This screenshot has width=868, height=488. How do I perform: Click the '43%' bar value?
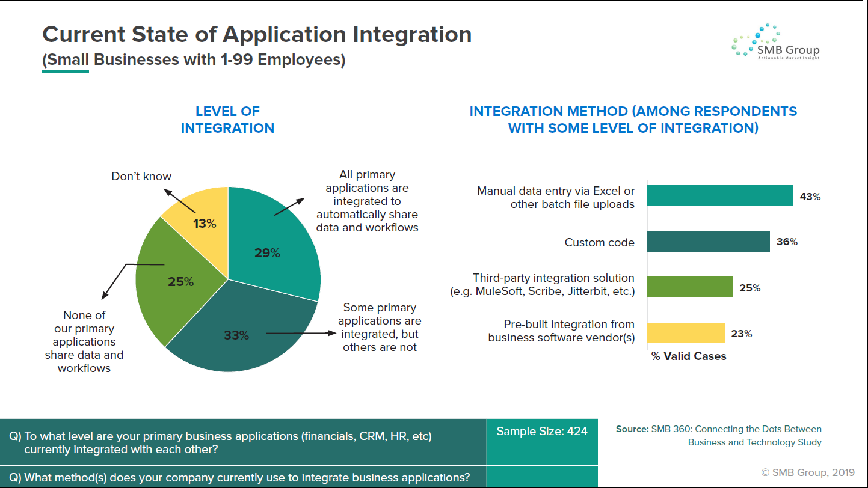pos(810,197)
